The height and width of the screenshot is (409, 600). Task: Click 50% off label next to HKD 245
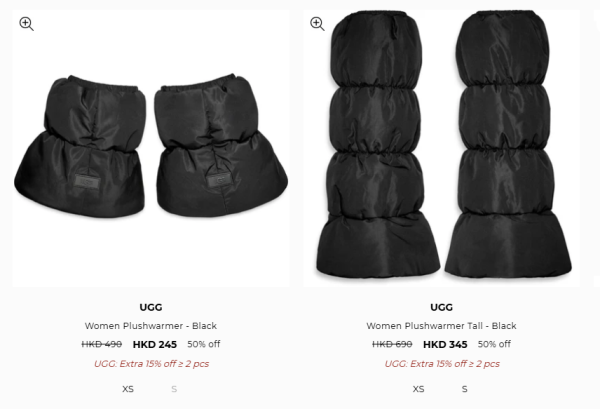click(x=204, y=344)
